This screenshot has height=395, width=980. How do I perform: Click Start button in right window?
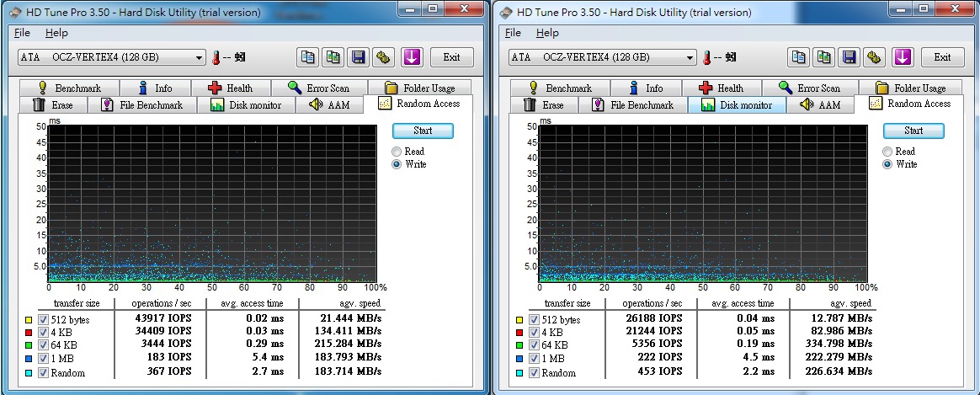(913, 131)
